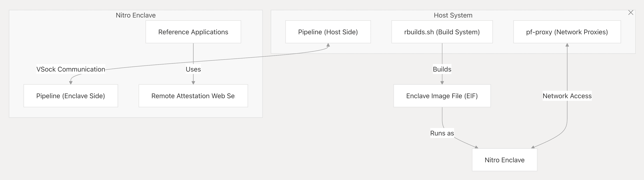Click the Runs as edge label

pyautogui.click(x=442, y=133)
